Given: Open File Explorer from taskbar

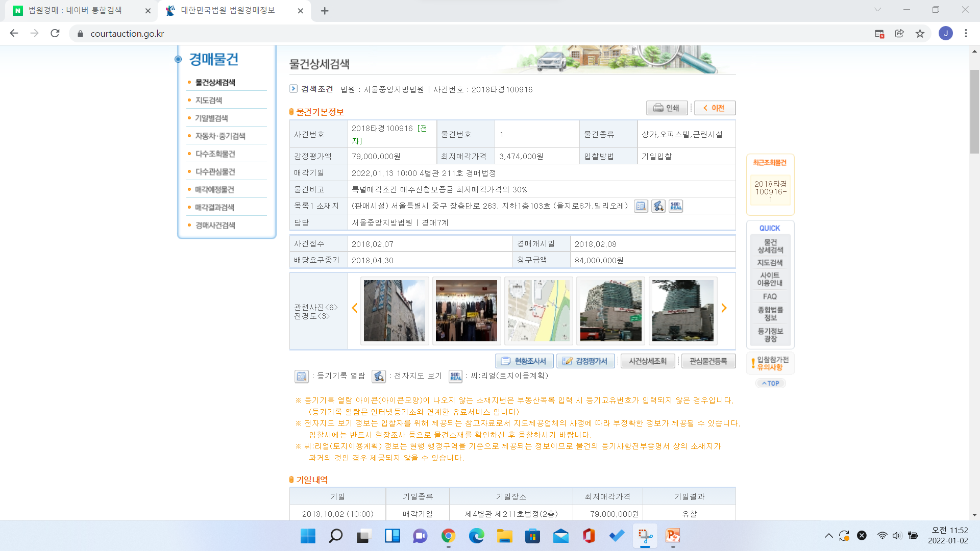Looking at the screenshot, I should pos(504,536).
